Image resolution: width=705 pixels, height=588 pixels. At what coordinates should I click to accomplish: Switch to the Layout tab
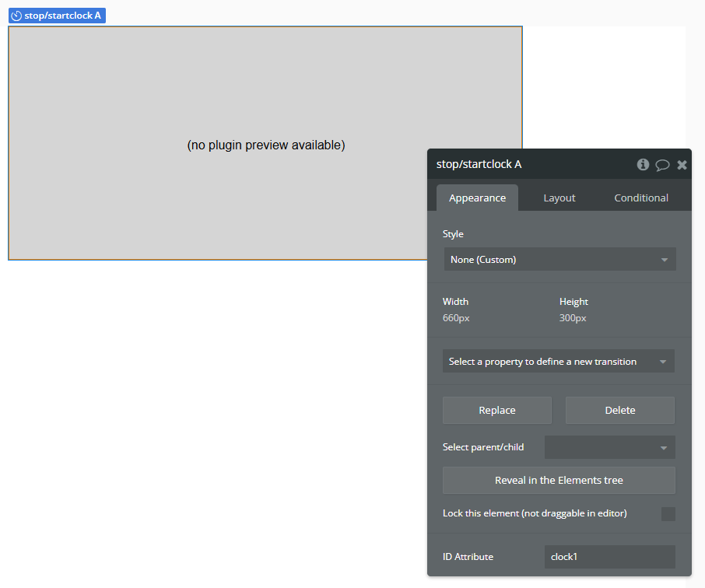(x=559, y=198)
